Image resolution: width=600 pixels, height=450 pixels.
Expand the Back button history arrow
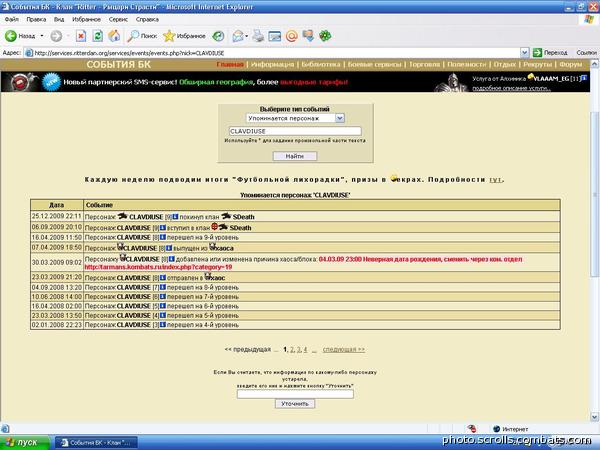tap(42, 36)
